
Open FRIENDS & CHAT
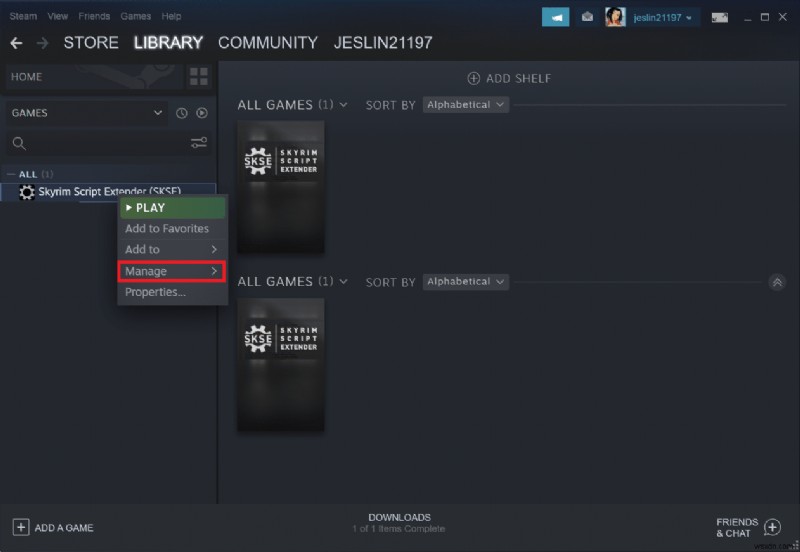click(737, 528)
